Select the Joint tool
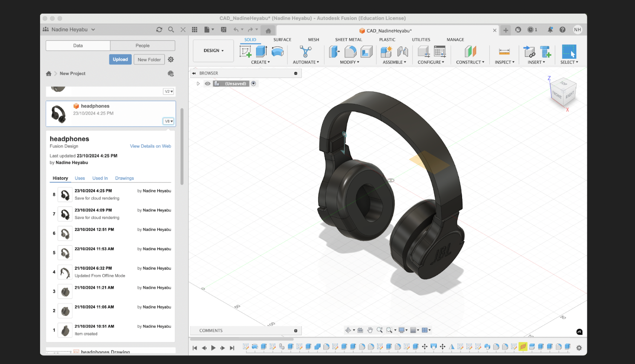Screen dimensions: 635x364 point(402,52)
